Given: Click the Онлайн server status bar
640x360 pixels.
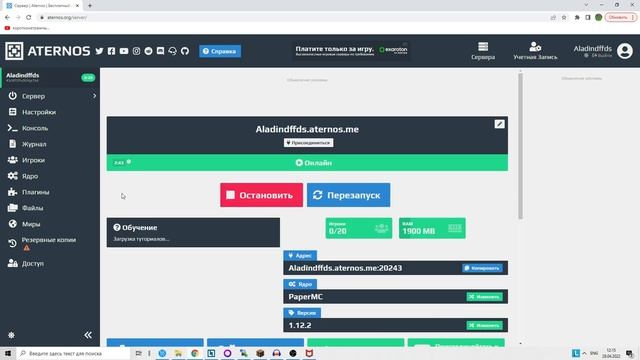Looking at the screenshot, I should tap(307, 162).
